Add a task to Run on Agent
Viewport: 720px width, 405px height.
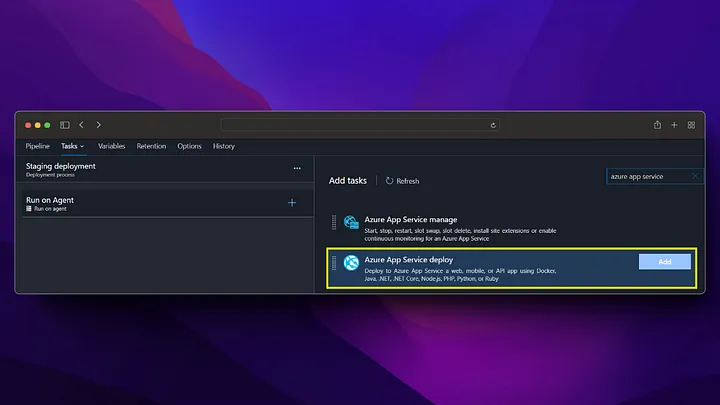[x=292, y=202]
